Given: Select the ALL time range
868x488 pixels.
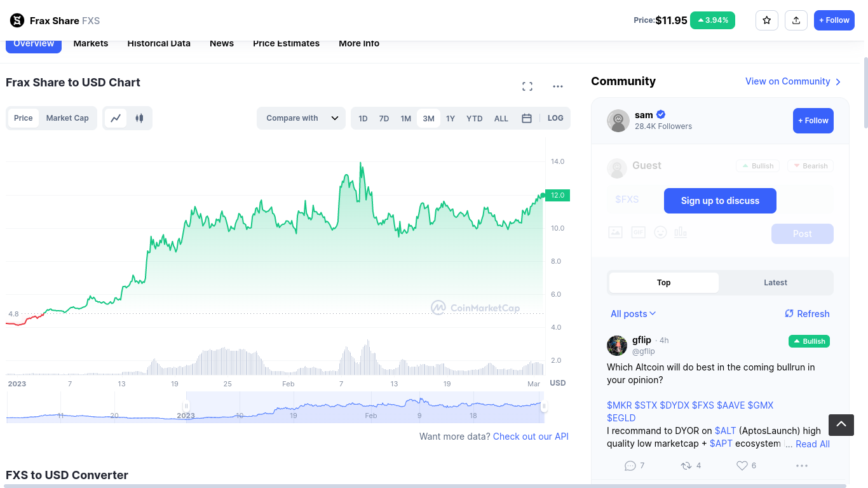Looking at the screenshot, I should tap(501, 118).
